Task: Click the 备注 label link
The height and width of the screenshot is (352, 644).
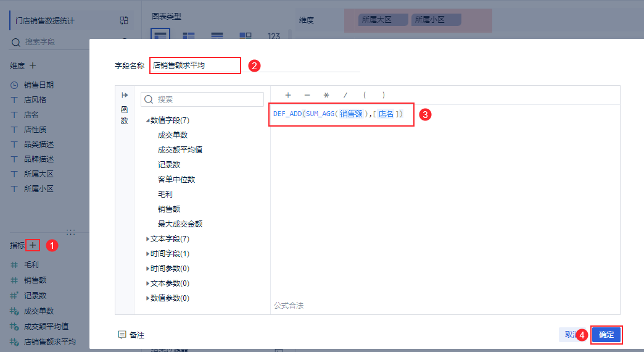Action: [x=137, y=335]
